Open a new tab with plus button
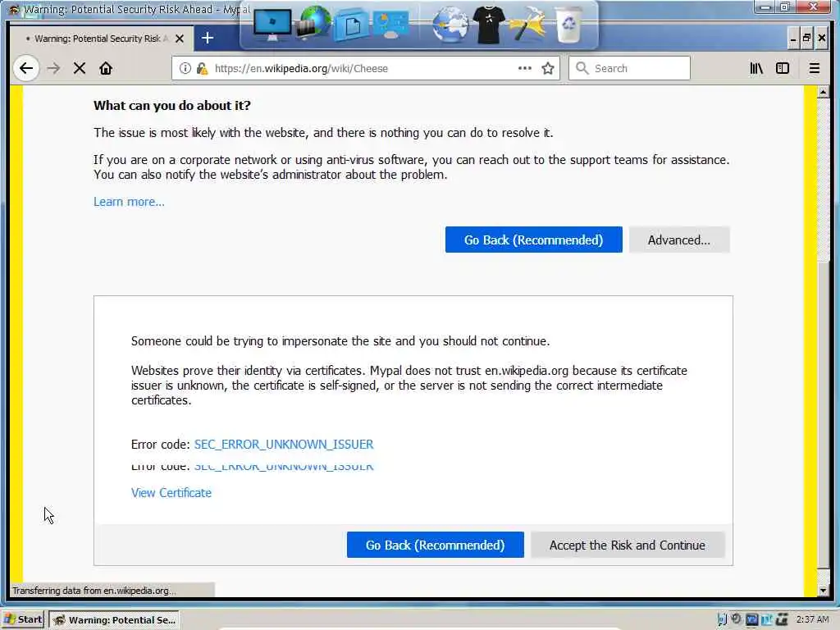This screenshot has width=840, height=630. tap(208, 38)
